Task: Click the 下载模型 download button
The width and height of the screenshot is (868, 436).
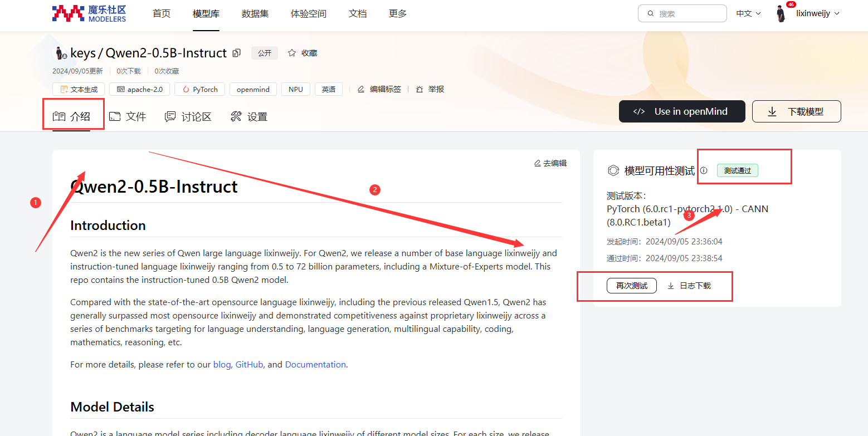Action: click(x=796, y=111)
